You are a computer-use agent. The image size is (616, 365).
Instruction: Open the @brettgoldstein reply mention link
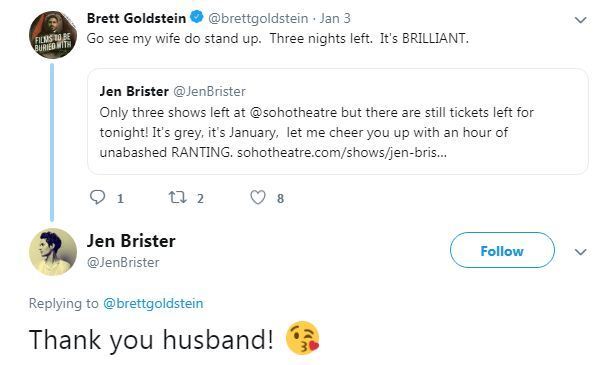153,303
